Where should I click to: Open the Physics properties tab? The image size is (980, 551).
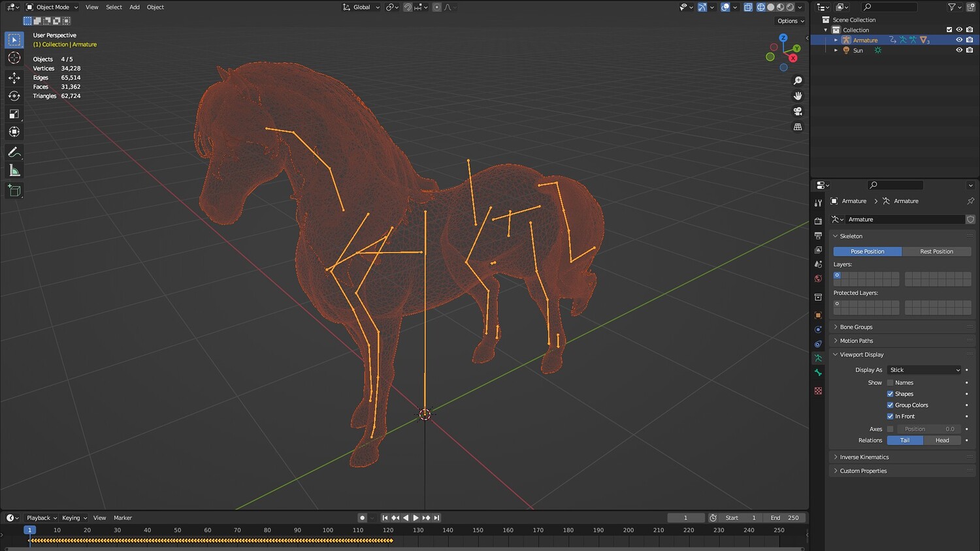coord(818,330)
